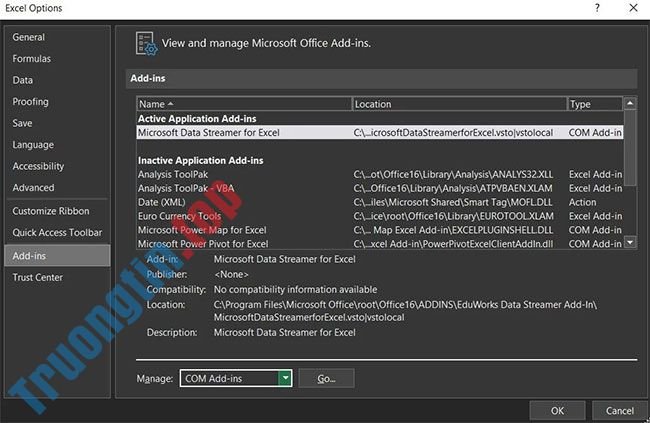Click the Cancel button
Viewport: 650px width, 423px height.
620,411
